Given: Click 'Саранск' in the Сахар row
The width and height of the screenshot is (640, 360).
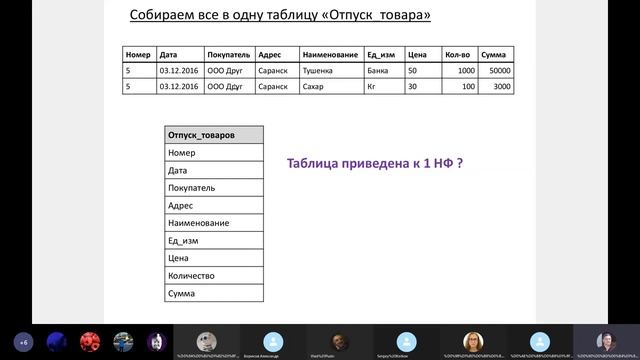Looking at the screenshot, I should (x=277, y=86).
